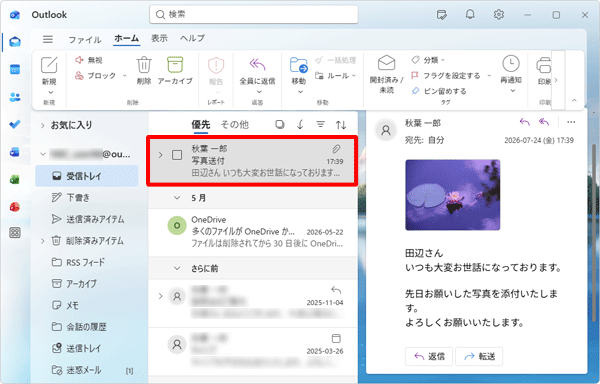Switch to the 優先 inbox tab
600x384 pixels.
coord(201,124)
